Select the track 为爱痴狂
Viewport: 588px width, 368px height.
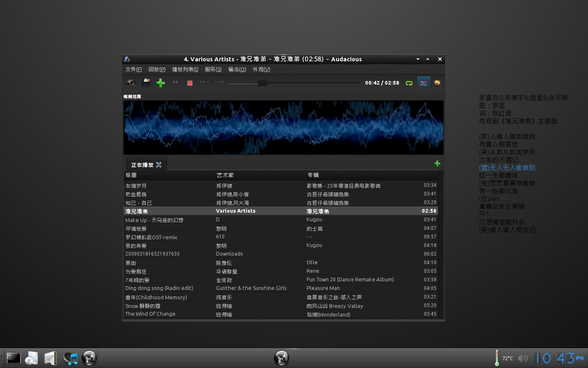(x=281, y=271)
